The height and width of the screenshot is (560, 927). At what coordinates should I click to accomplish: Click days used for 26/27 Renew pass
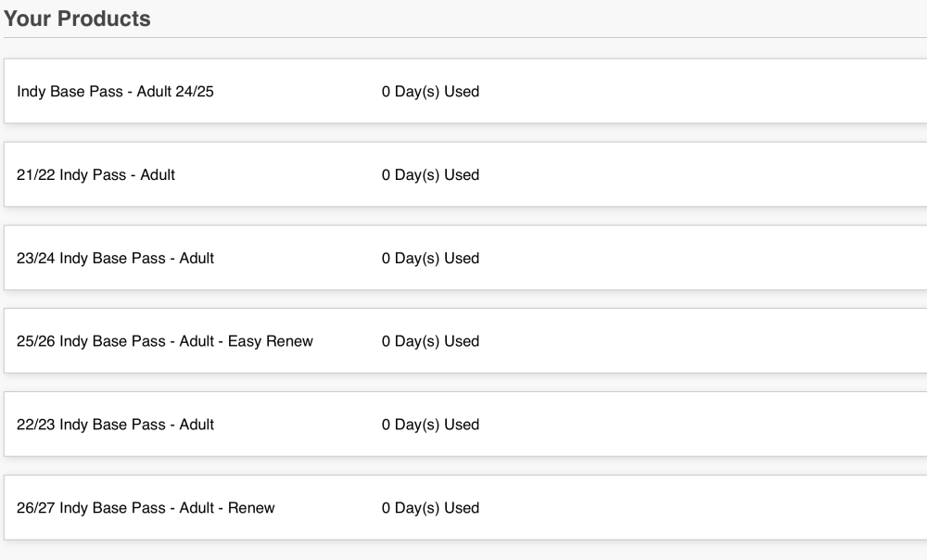[430, 508]
